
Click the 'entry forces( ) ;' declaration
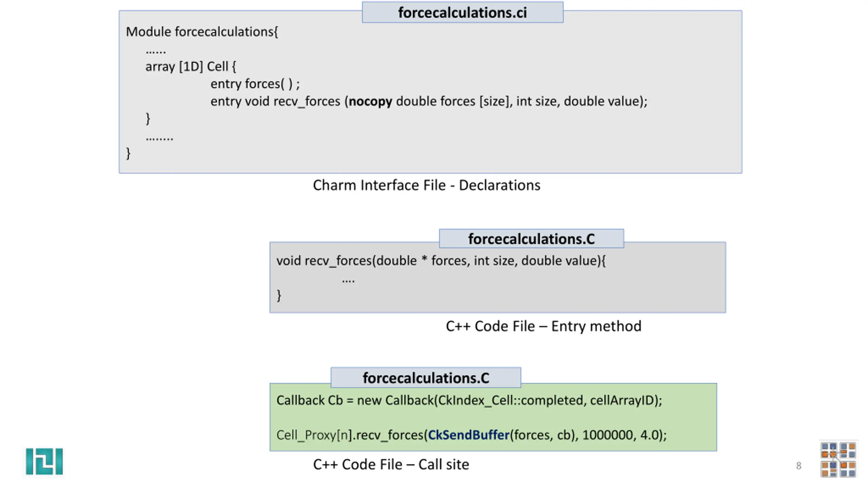coord(255,84)
